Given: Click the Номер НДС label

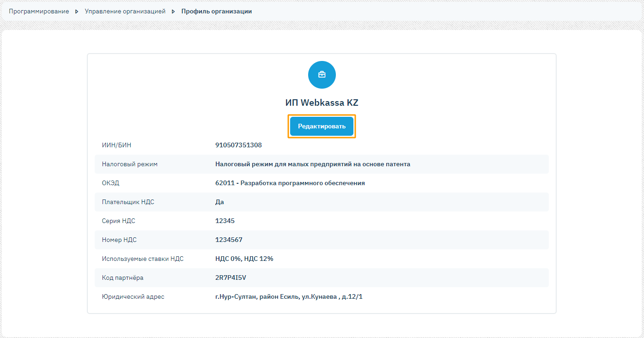Looking at the screenshot, I should (119, 240).
